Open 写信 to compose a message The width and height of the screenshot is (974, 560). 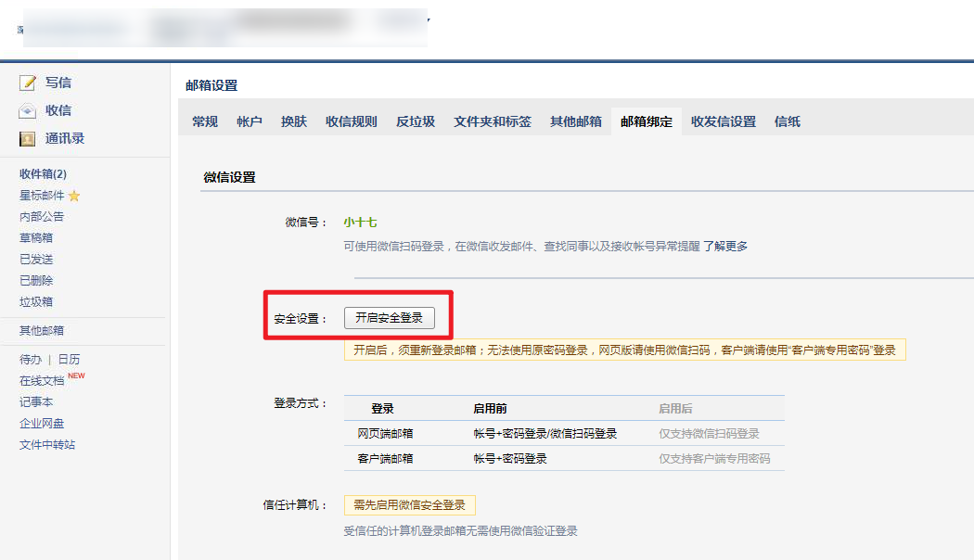pos(58,83)
